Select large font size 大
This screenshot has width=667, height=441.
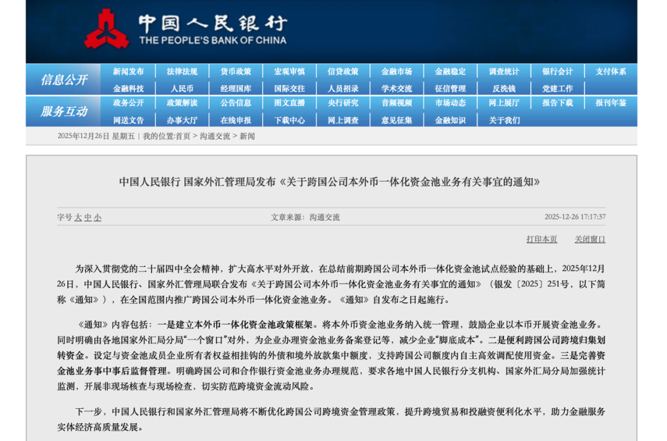77,217
